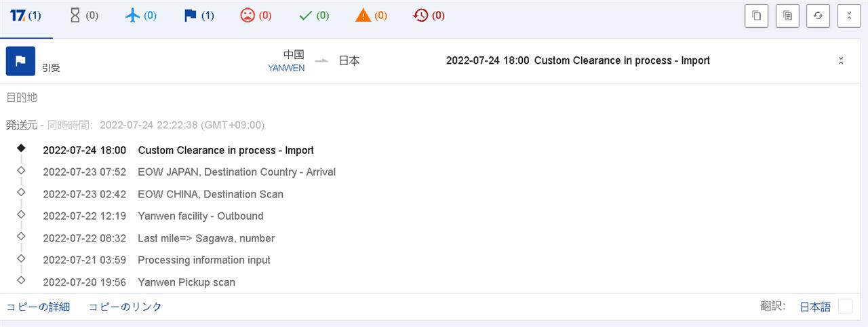Click the copy details document icon button
Viewport: 868px width, 327px height.
[787, 16]
